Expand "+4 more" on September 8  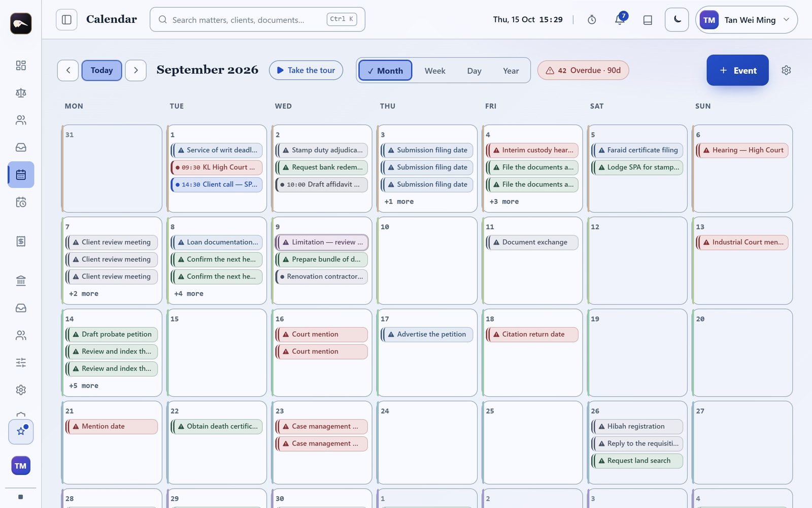(x=189, y=294)
